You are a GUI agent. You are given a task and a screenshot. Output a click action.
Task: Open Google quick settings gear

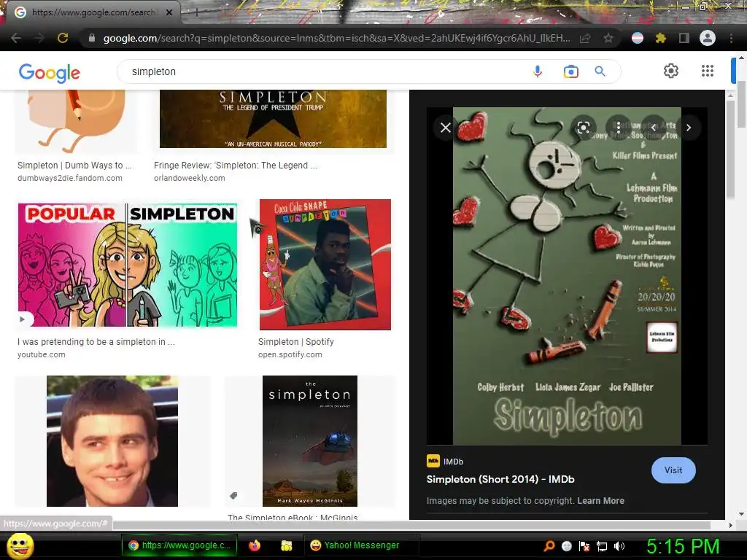[671, 71]
